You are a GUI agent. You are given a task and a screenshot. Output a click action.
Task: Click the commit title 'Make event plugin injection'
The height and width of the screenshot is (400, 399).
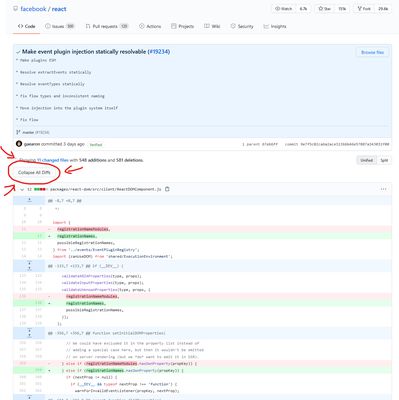84,52
